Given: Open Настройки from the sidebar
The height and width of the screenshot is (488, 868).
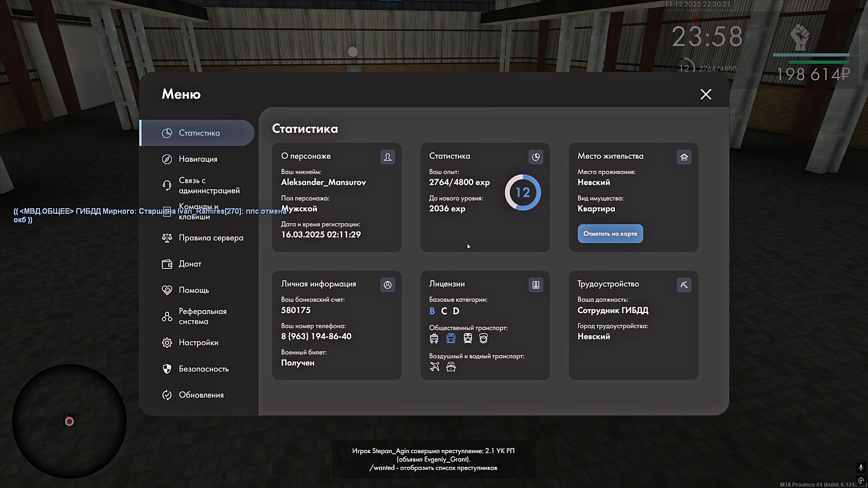Looking at the screenshot, I should pos(198,343).
